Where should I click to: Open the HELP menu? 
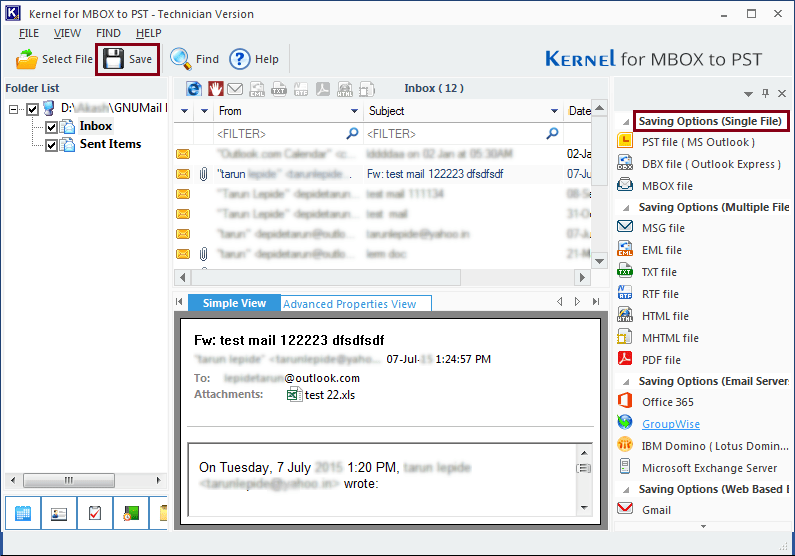[x=149, y=33]
